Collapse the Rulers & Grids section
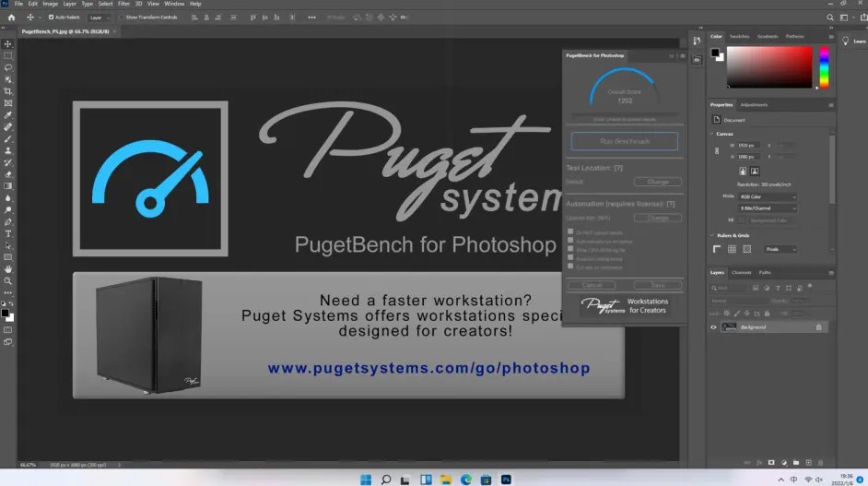 (x=712, y=235)
